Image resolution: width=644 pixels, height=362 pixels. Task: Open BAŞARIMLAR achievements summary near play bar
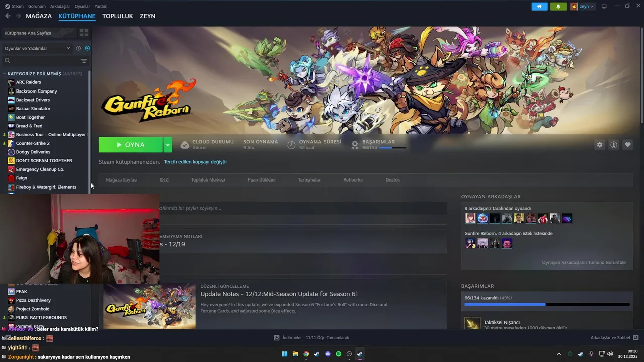(378, 145)
